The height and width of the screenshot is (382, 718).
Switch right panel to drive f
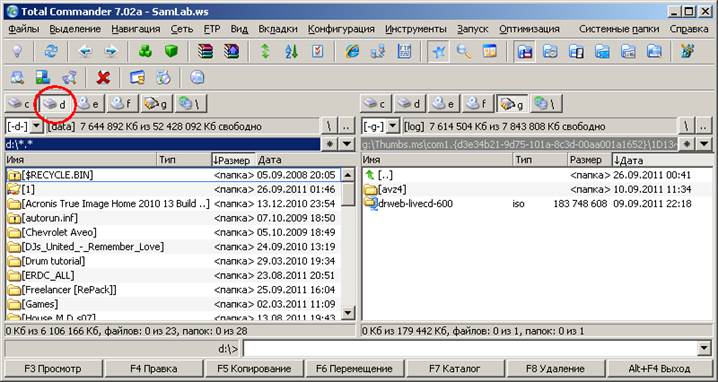click(x=478, y=104)
